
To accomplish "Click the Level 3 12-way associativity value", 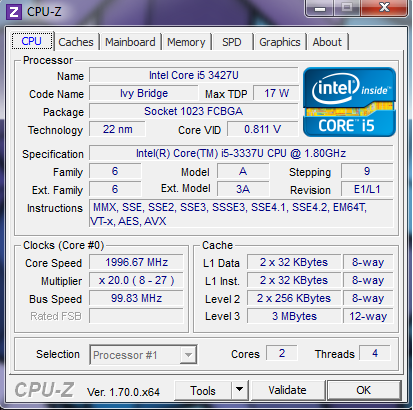I will 368,316.
